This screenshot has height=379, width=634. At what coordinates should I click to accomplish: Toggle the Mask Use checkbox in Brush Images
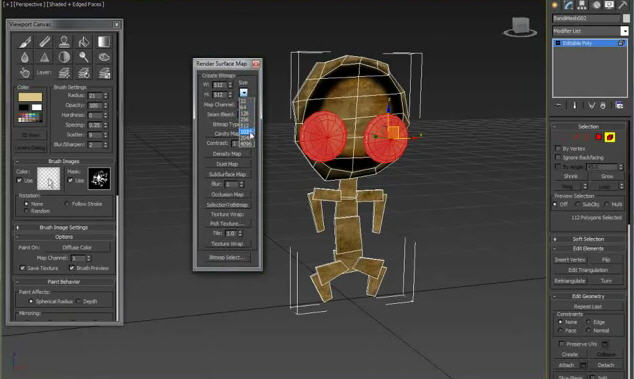click(70, 180)
